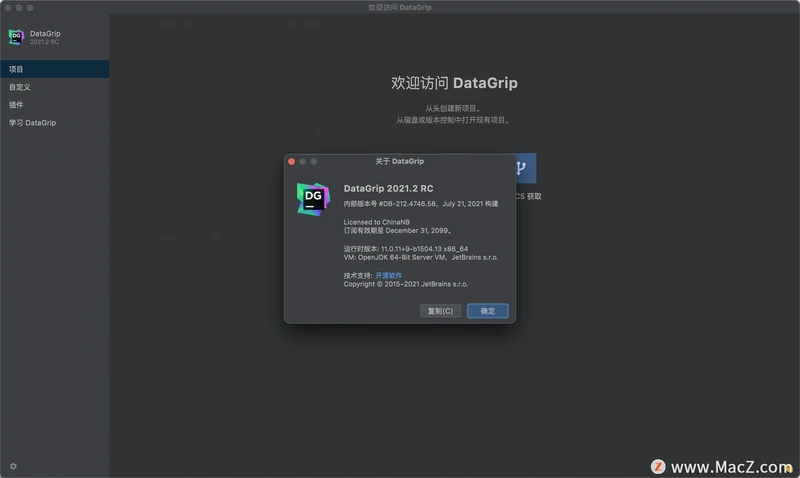Click the build number #DB-212.4746.58 line

pos(420,204)
